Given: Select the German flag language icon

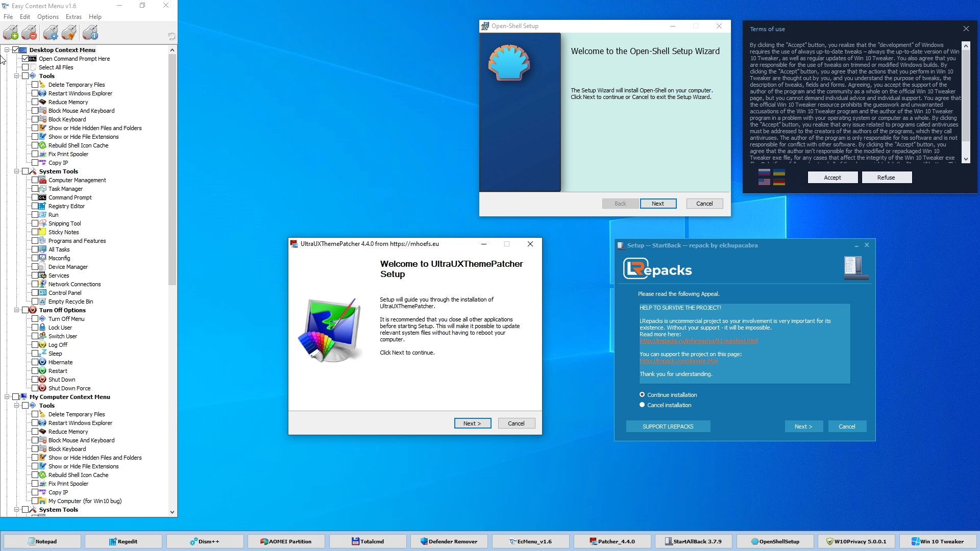Looking at the screenshot, I should [779, 182].
